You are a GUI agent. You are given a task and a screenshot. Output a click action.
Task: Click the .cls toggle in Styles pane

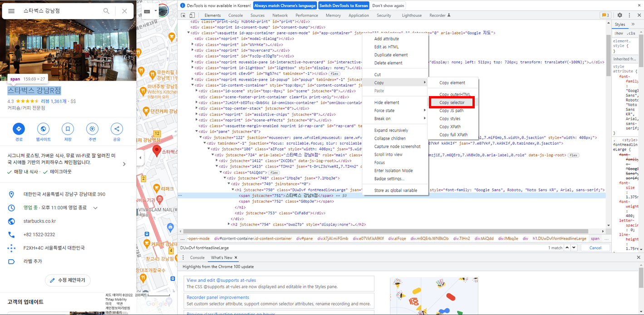(x=631, y=34)
